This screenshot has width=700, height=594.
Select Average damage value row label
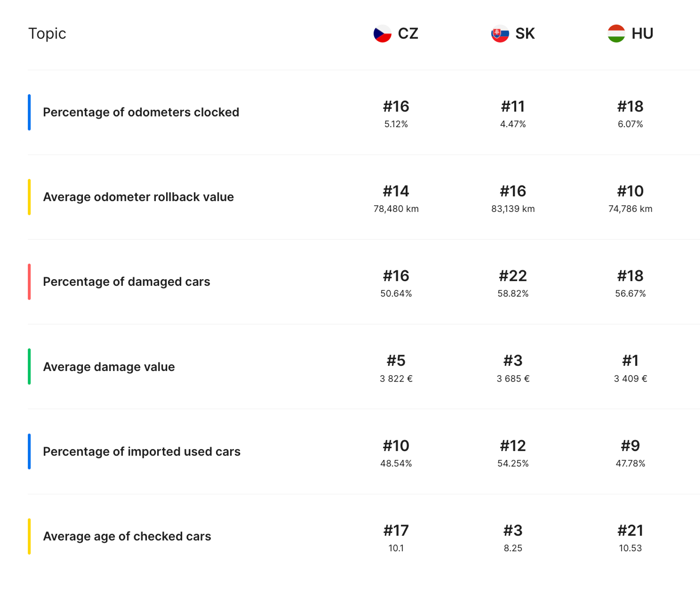[109, 367]
